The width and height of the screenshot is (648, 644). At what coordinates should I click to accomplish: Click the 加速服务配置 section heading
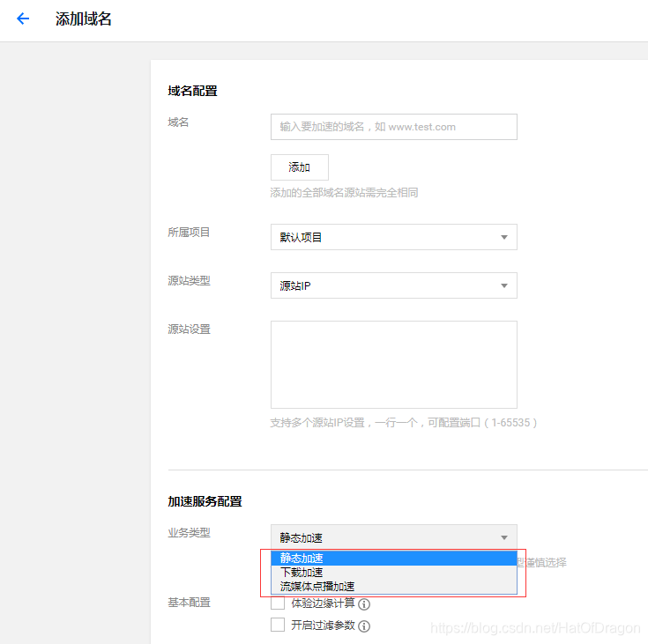[x=205, y=501]
